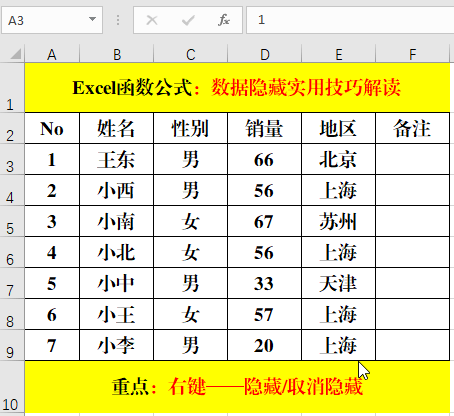Image resolution: width=454 pixels, height=416 pixels.
Task: Click gender cell '男' in 小中 row
Action: coord(190,283)
